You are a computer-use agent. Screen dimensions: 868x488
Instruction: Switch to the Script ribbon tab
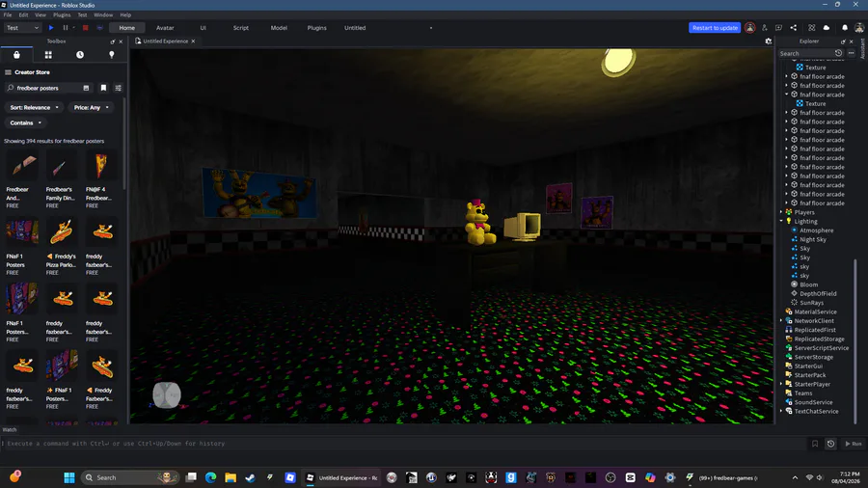(241, 28)
